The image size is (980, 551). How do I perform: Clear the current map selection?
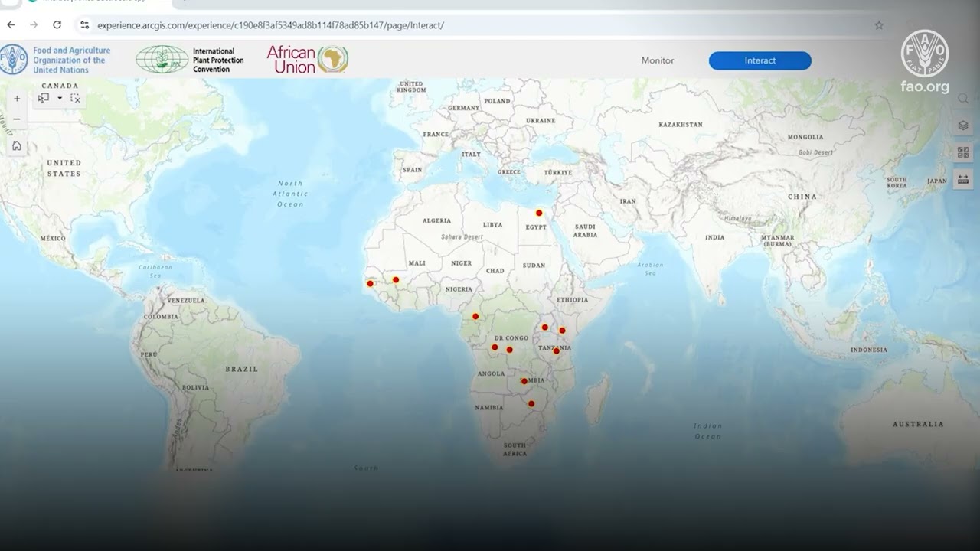[x=75, y=98]
